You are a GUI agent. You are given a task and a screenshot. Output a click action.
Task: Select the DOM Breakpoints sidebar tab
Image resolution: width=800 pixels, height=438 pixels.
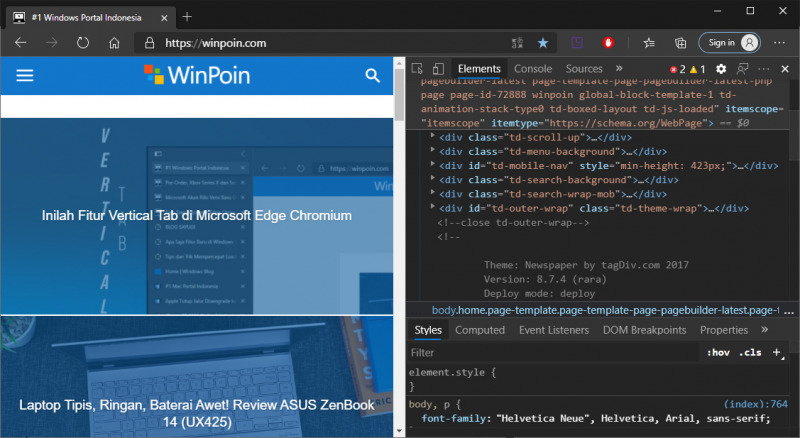tap(644, 330)
